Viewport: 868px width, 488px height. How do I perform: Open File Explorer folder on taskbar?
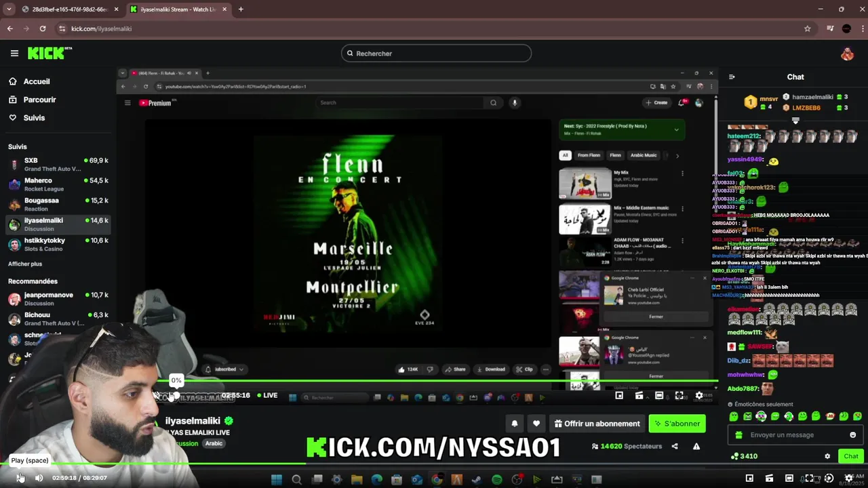(x=357, y=479)
